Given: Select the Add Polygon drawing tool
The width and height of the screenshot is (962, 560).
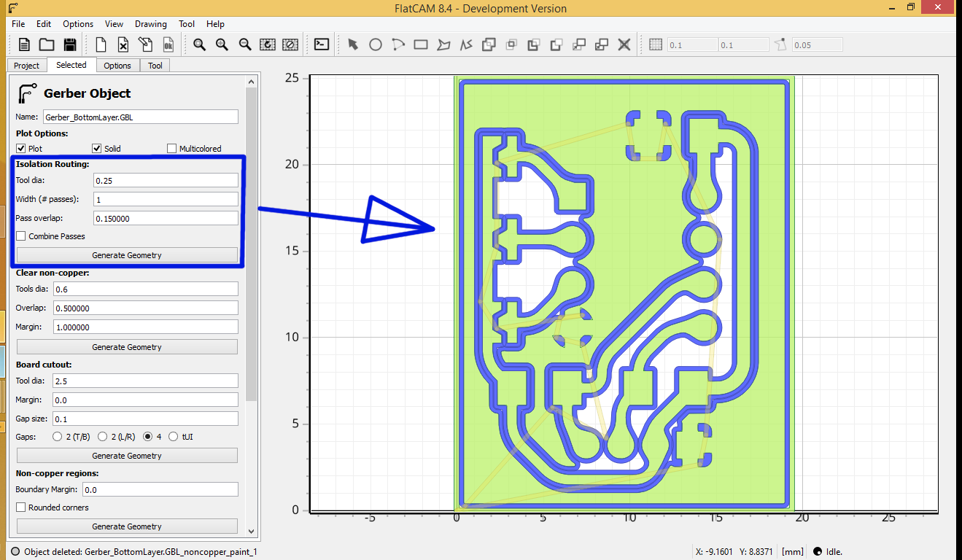Looking at the screenshot, I should (x=443, y=44).
